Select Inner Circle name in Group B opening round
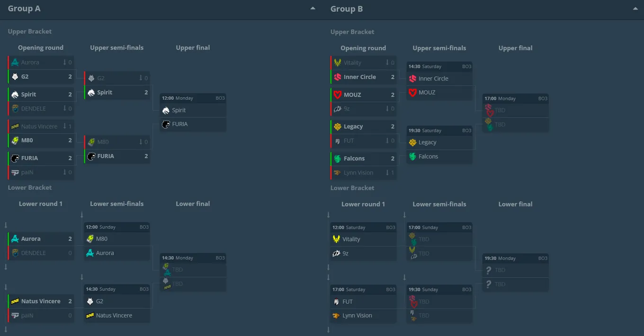Image resolution: width=644 pixels, height=336 pixels. (360, 77)
